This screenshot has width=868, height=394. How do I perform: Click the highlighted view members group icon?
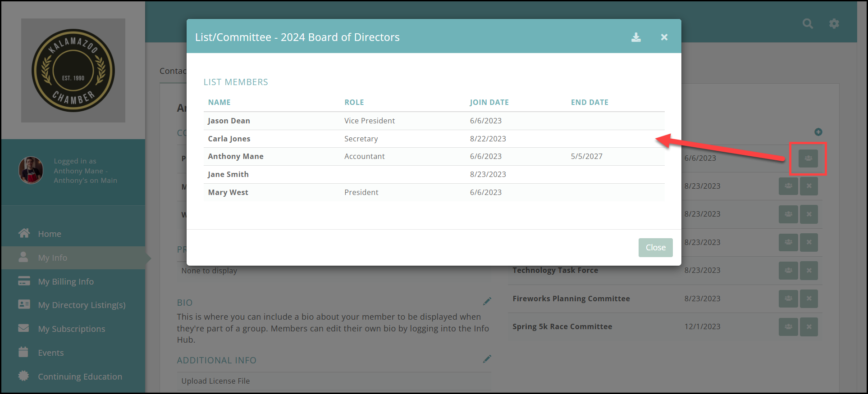click(808, 159)
